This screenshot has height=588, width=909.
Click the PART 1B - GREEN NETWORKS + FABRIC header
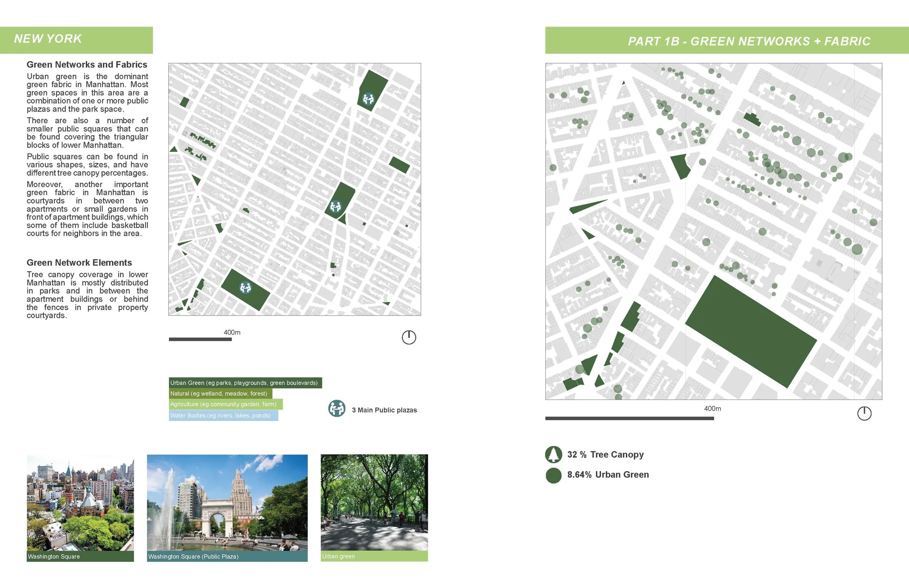pos(727,40)
